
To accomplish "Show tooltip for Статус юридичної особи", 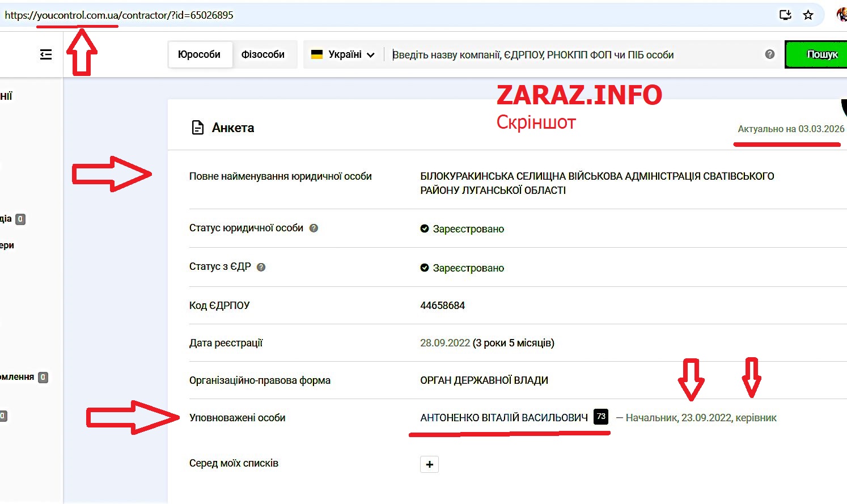I will click(x=314, y=228).
